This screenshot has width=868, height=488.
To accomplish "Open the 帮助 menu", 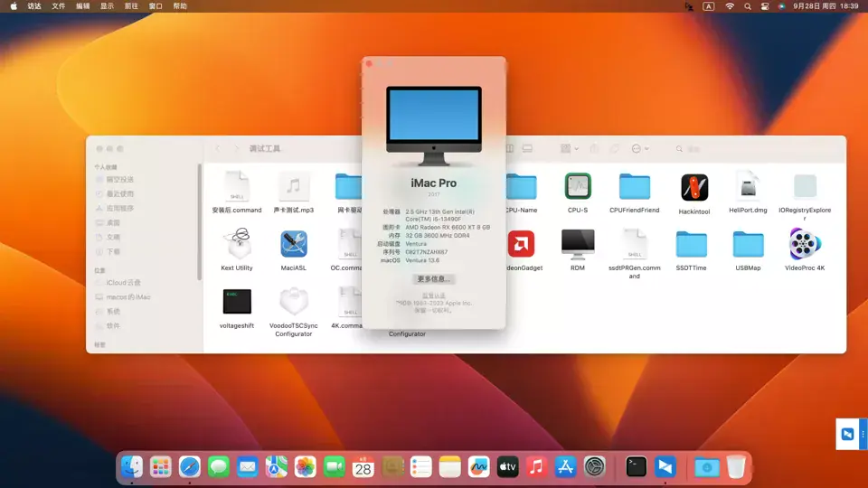I will tap(180, 6).
